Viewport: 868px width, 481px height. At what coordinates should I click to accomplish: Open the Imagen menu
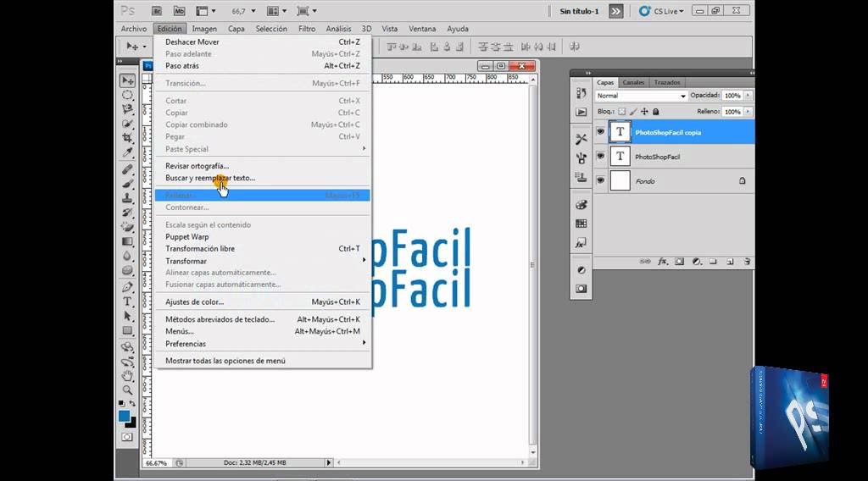pos(204,29)
